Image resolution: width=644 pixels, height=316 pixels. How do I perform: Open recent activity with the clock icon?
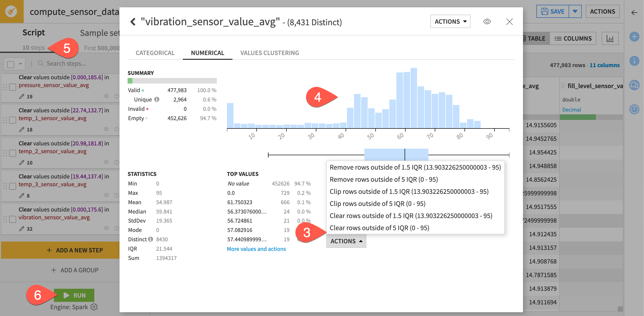635,109
